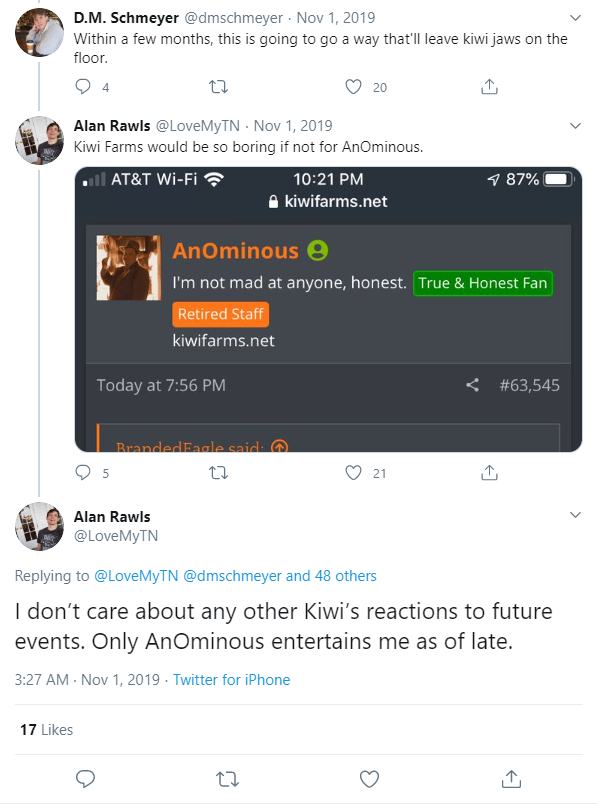Screen dimensions: 597x805
Task: Like the tweet showing 21 likes
Action: (353, 472)
